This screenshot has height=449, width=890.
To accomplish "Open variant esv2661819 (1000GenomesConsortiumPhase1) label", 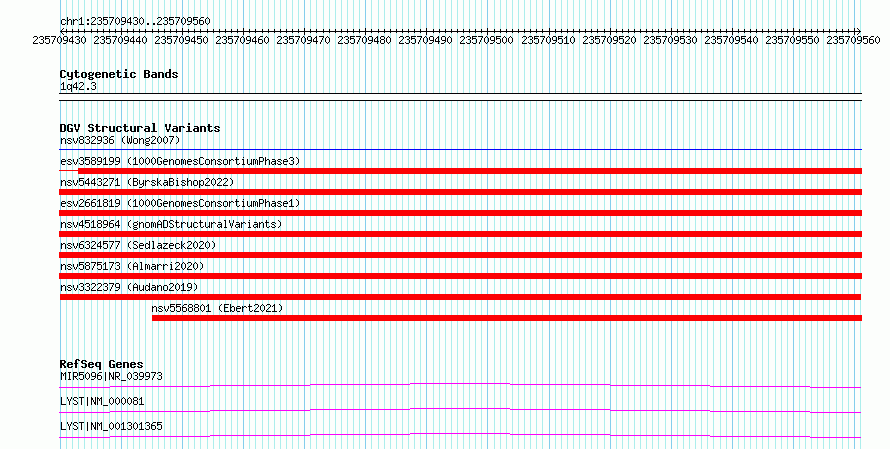I will (180, 203).
